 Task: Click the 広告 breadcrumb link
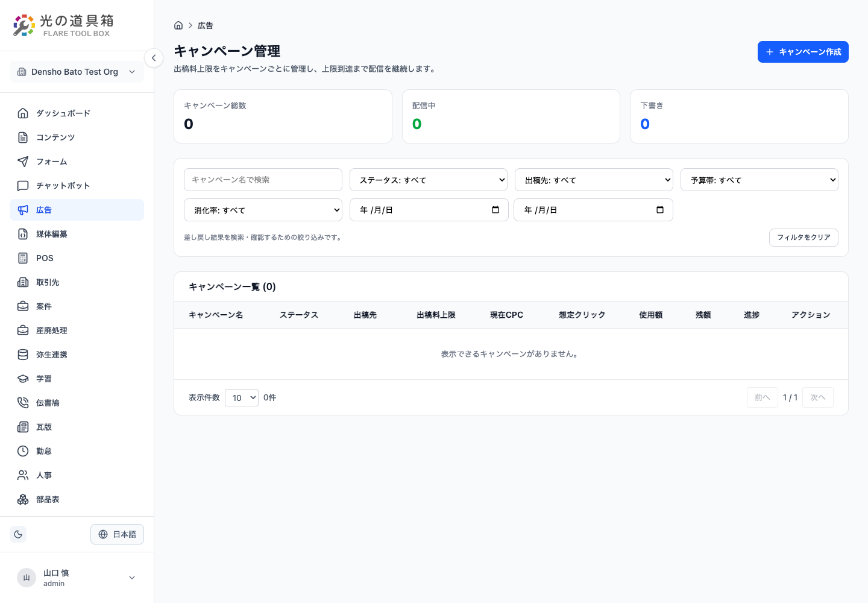(206, 25)
